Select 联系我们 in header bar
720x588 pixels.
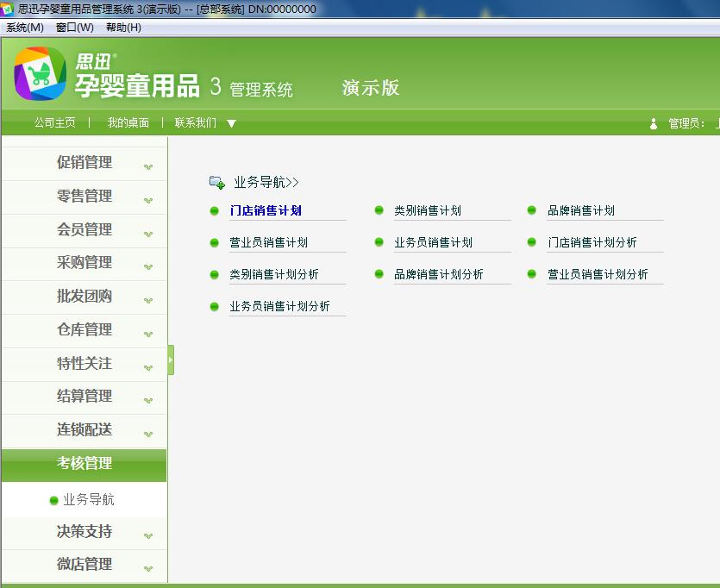(x=195, y=122)
